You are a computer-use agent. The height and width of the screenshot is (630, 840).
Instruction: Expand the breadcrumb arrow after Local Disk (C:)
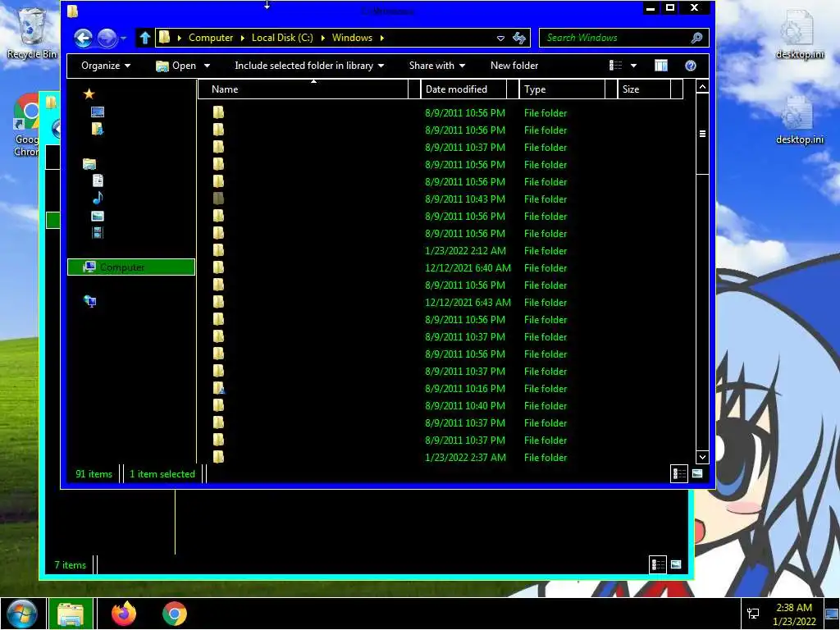click(x=322, y=38)
